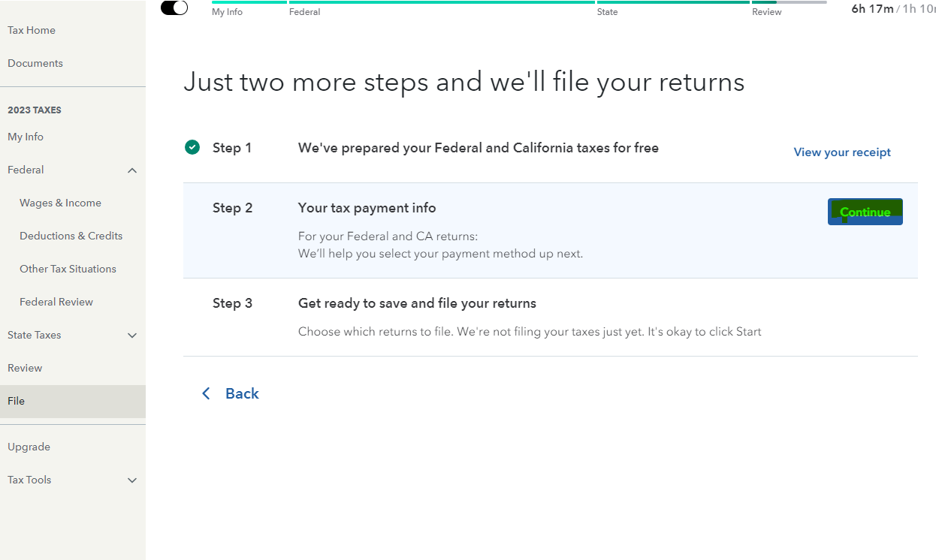This screenshot has height=560, width=936.
Task: Open Federal Review page
Action: (56, 302)
